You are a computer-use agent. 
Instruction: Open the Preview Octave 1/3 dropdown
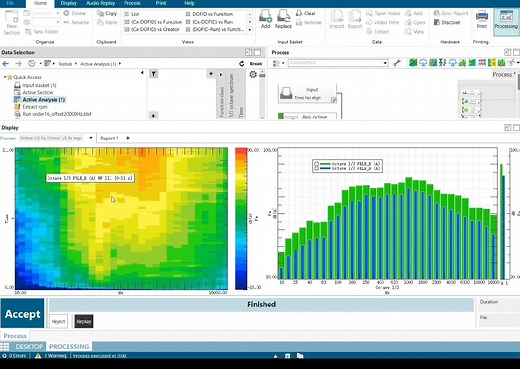[91, 138]
